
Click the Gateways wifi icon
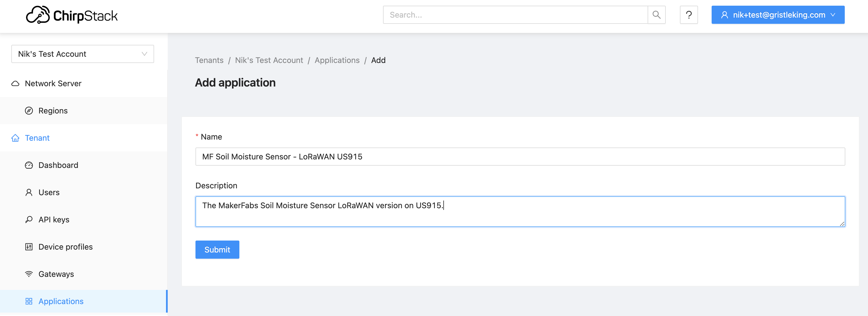[x=29, y=274]
